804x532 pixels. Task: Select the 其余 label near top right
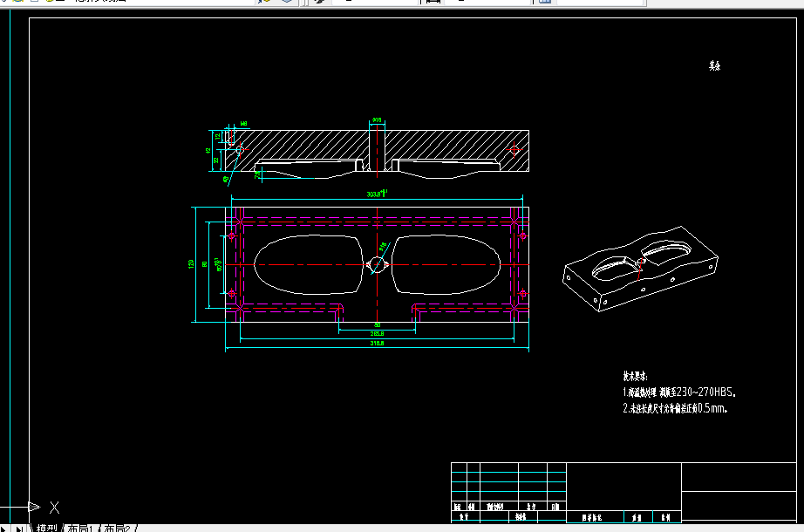tap(715, 65)
